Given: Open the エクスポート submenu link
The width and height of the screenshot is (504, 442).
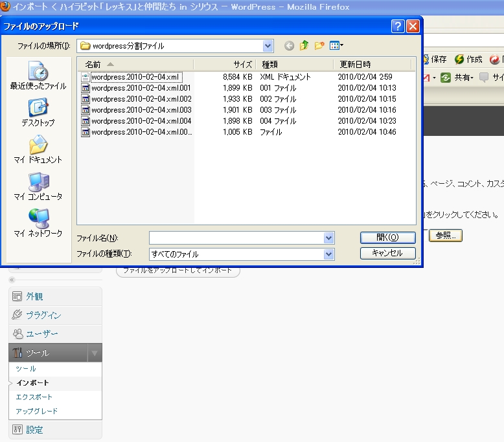Looking at the screenshot, I should click(x=34, y=397).
